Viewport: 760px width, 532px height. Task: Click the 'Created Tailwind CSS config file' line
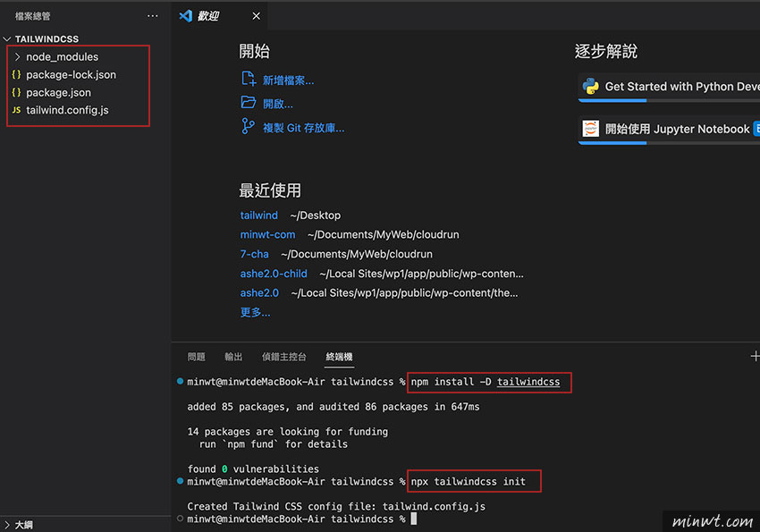[336, 506]
